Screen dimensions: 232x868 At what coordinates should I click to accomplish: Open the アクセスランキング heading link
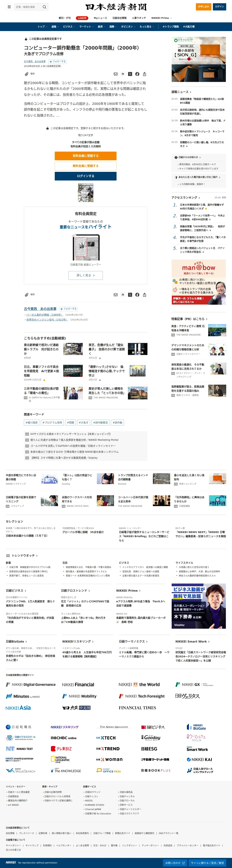click(185, 198)
